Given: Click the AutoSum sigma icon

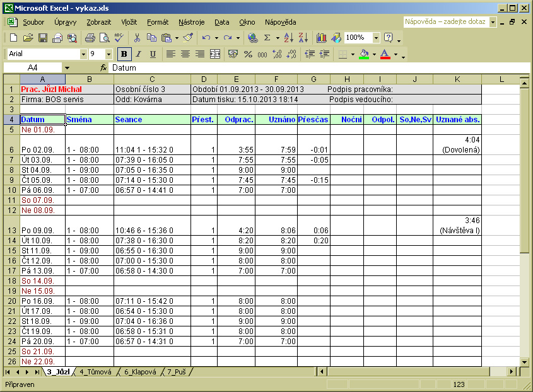Looking at the screenshot, I should (267, 38).
